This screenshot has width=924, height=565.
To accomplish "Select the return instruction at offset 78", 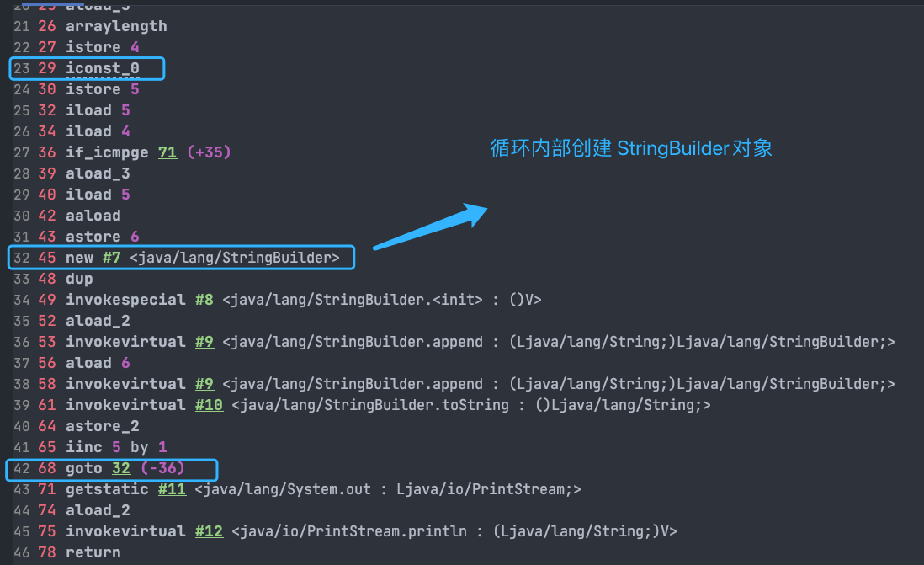I will tap(93, 552).
